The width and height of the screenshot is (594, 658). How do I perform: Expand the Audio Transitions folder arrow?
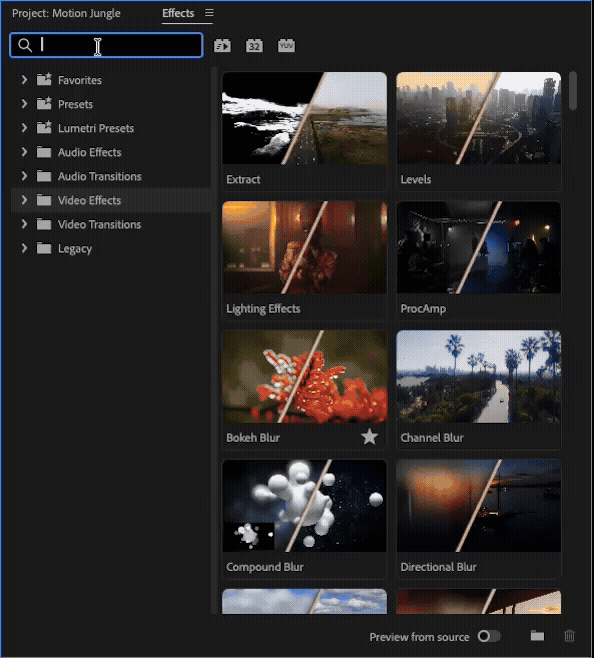pyautogui.click(x=24, y=176)
